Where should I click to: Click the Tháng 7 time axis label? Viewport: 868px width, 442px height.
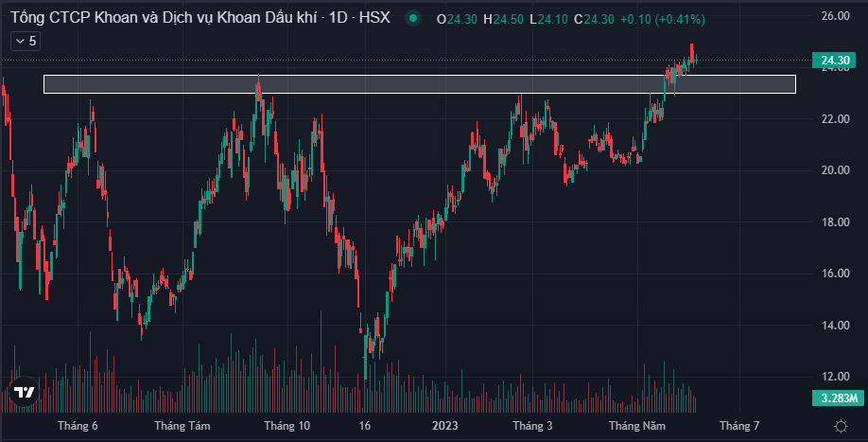(x=739, y=426)
